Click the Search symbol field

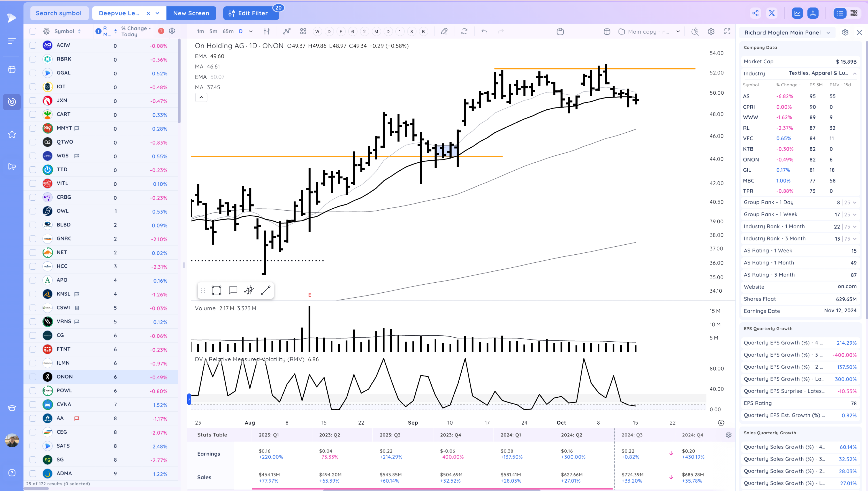tap(59, 13)
